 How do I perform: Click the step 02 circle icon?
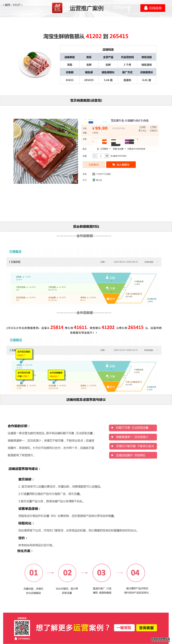pos(67,573)
